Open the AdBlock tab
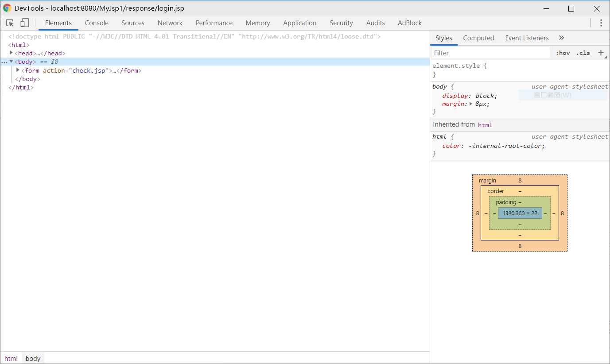This screenshot has height=364, width=610. point(410,23)
